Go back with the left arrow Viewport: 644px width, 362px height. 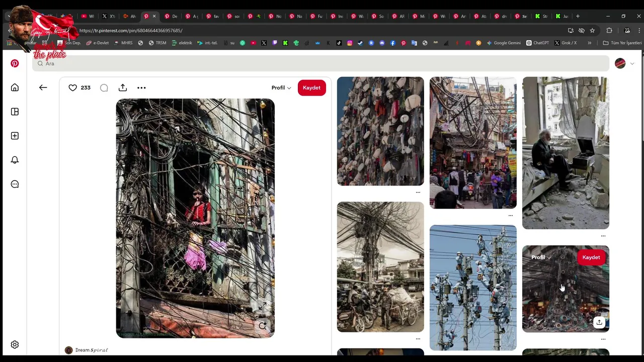[x=43, y=87]
